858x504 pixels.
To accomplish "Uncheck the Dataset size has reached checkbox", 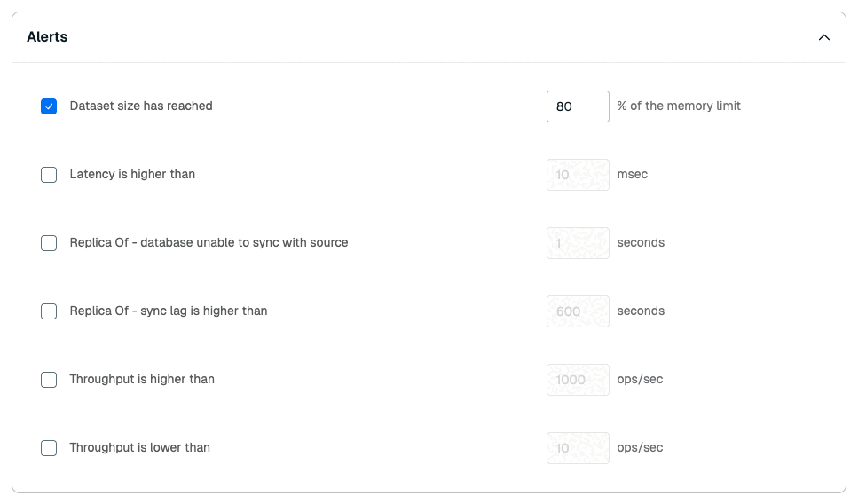I will coord(49,106).
